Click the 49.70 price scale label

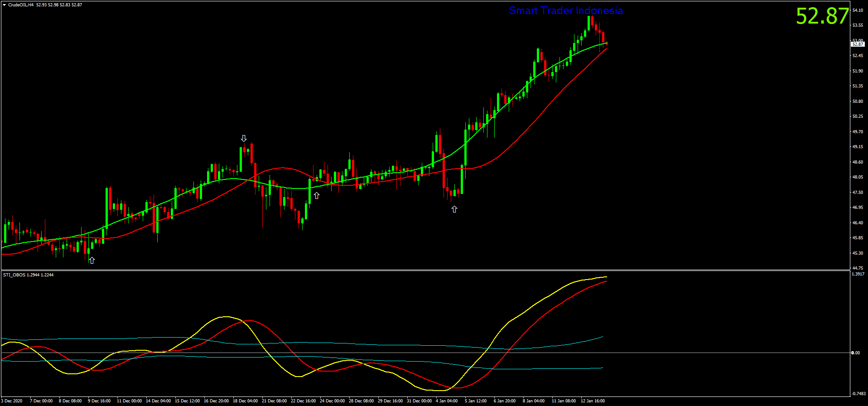[x=858, y=132]
